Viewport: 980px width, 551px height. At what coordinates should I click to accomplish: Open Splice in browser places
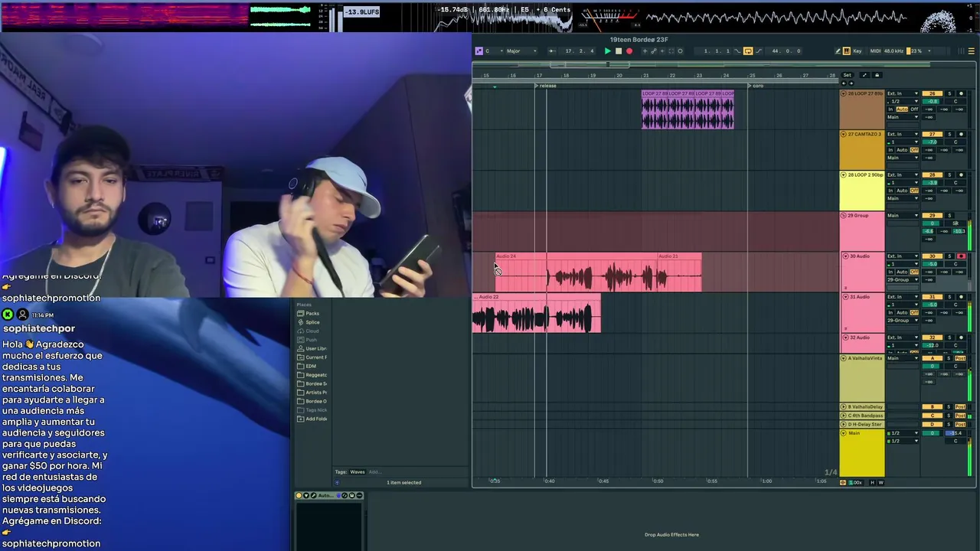point(312,322)
